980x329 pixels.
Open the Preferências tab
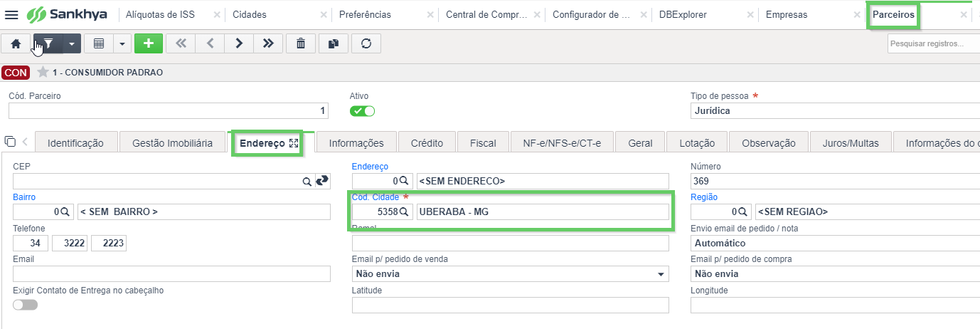point(365,14)
